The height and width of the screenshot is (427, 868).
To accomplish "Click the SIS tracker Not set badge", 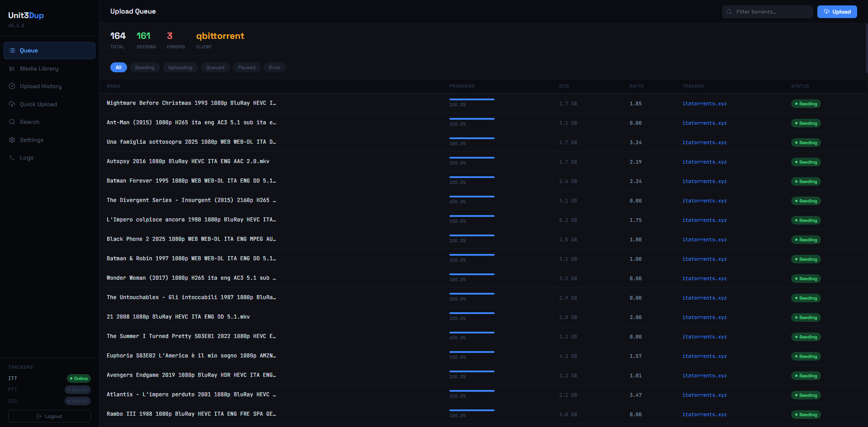I will [77, 401].
